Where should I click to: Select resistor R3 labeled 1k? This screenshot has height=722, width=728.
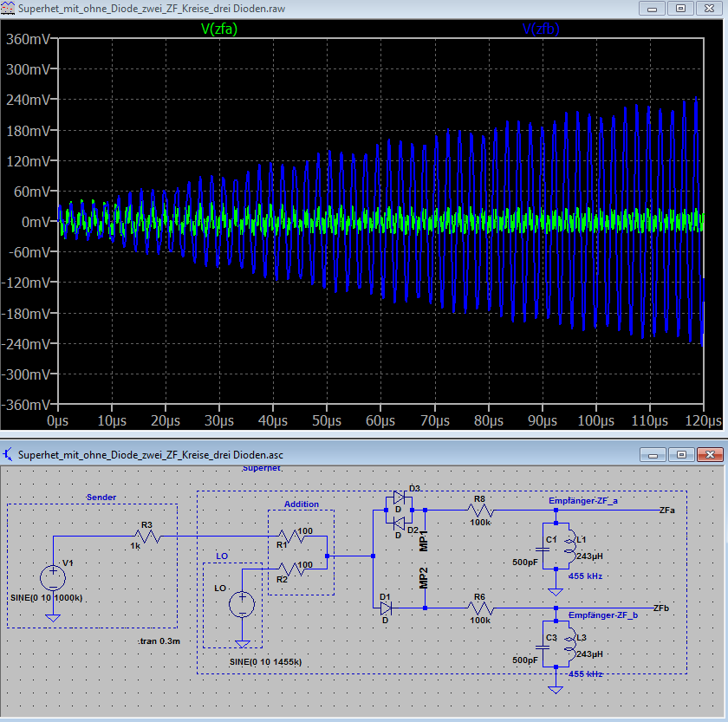point(147,537)
